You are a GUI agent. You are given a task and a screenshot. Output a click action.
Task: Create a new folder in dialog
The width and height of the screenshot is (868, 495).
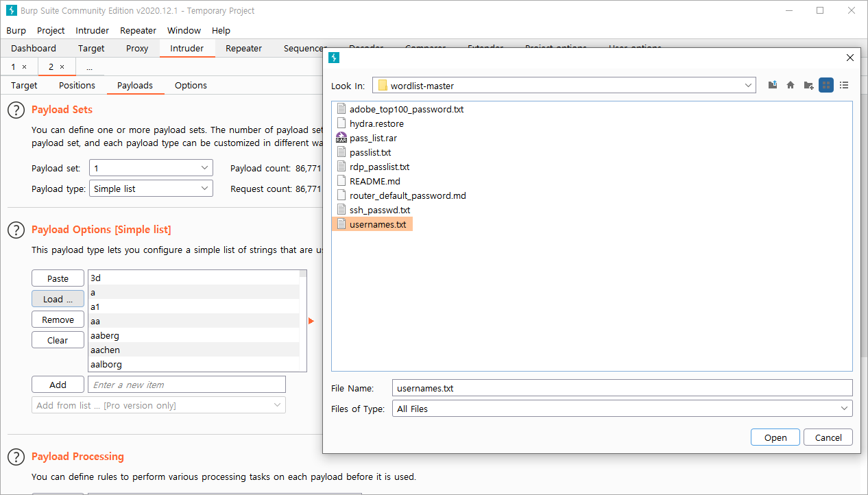point(808,85)
